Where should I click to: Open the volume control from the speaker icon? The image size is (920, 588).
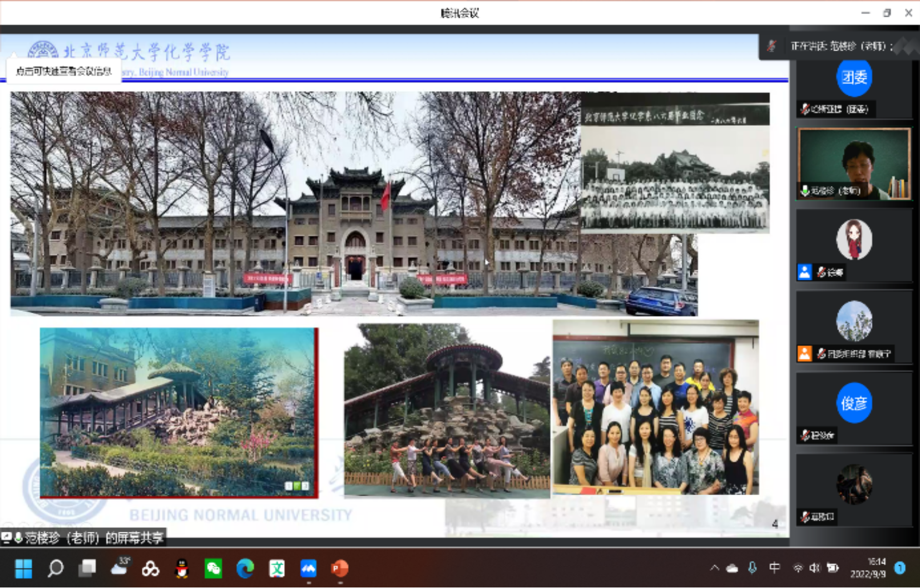coord(814,569)
